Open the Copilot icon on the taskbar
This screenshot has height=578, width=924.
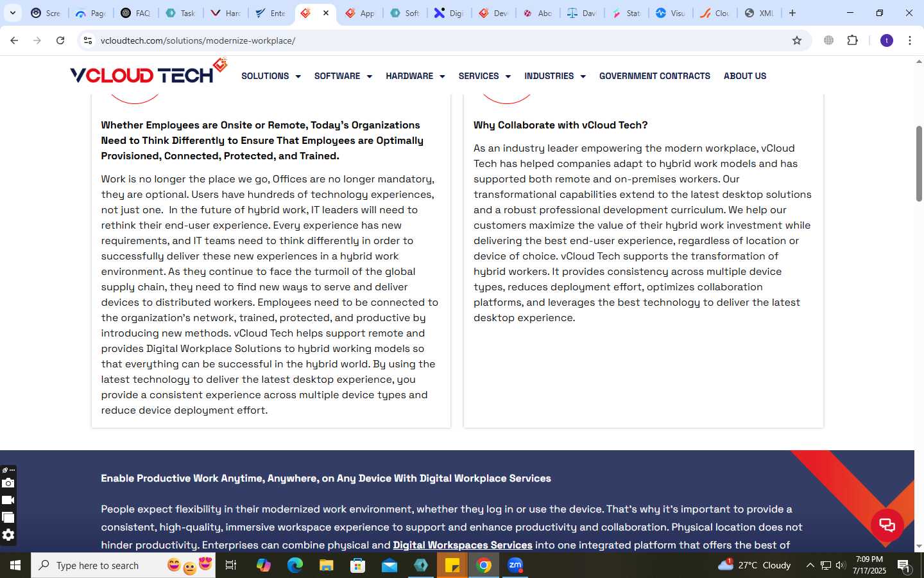coord(264,565)
